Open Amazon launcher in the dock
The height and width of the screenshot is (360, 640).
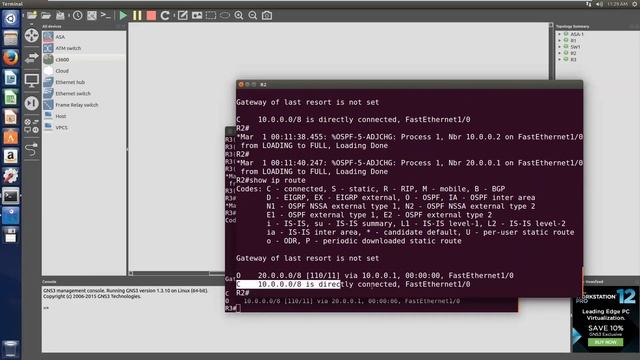click(x=11, y=156)
